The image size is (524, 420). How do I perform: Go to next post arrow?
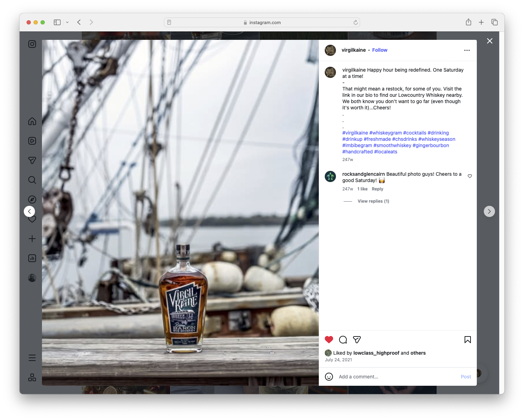coord(489,211)
